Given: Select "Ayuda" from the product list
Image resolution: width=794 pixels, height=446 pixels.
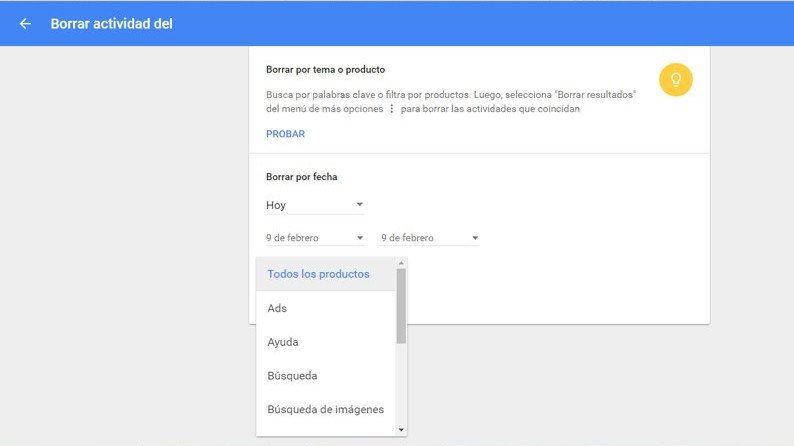Looking at the screenshot, I should pos(283,342).
